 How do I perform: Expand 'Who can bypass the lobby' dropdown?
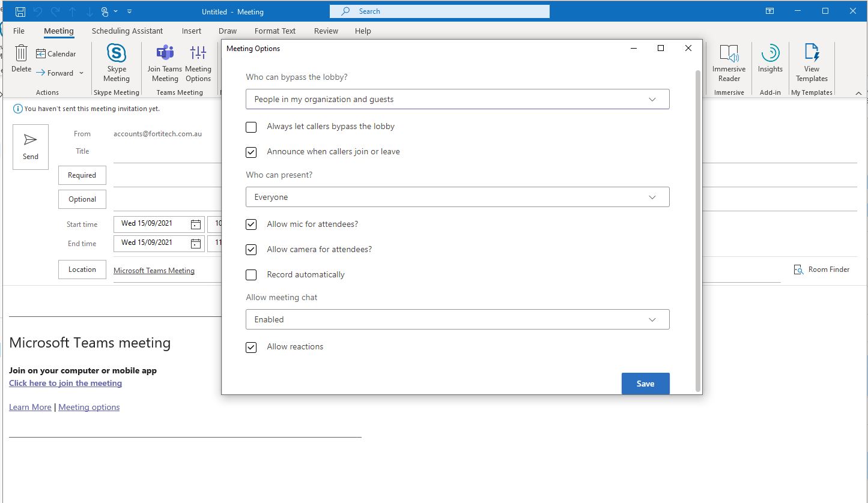(x=458, y=99)
